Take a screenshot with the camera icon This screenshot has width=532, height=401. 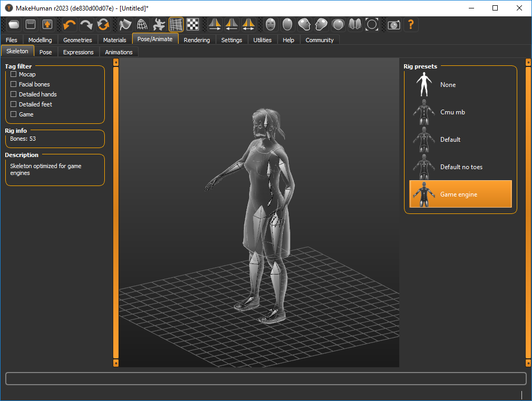pyautogui.click(x=394, y=24)
